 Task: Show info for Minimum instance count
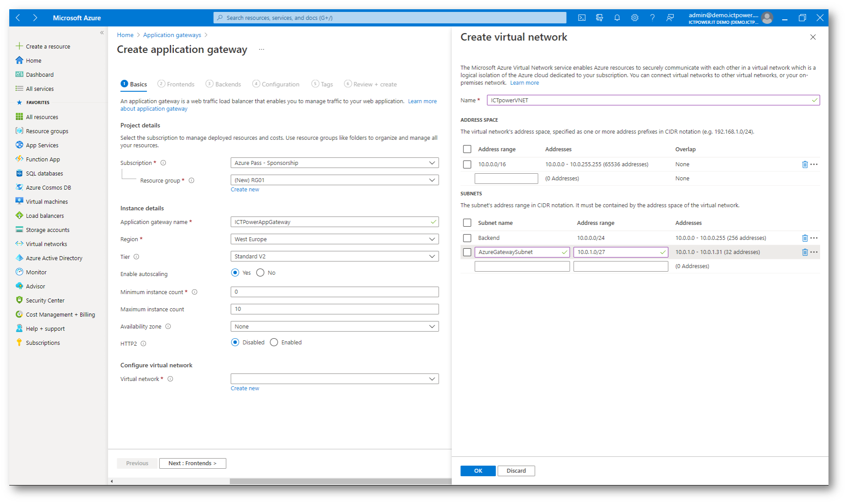point(194,292)
